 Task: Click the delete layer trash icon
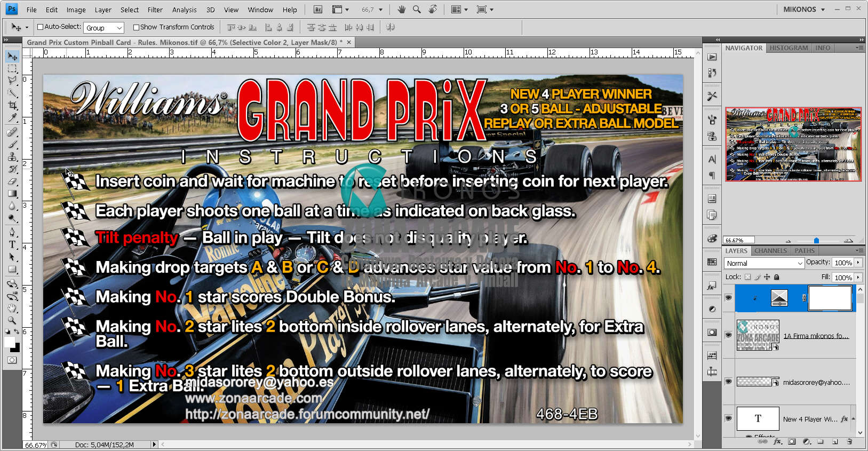tap(849, 442)
